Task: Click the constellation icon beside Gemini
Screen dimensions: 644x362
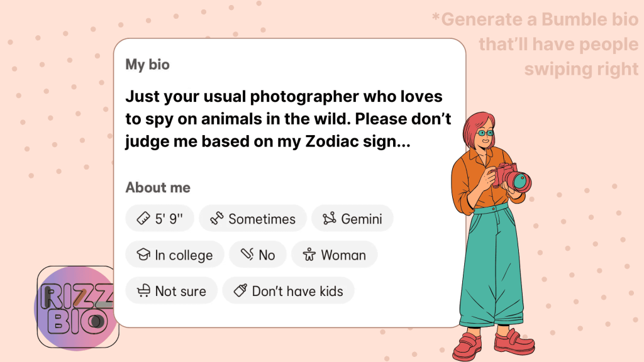Action: (330, 218)
